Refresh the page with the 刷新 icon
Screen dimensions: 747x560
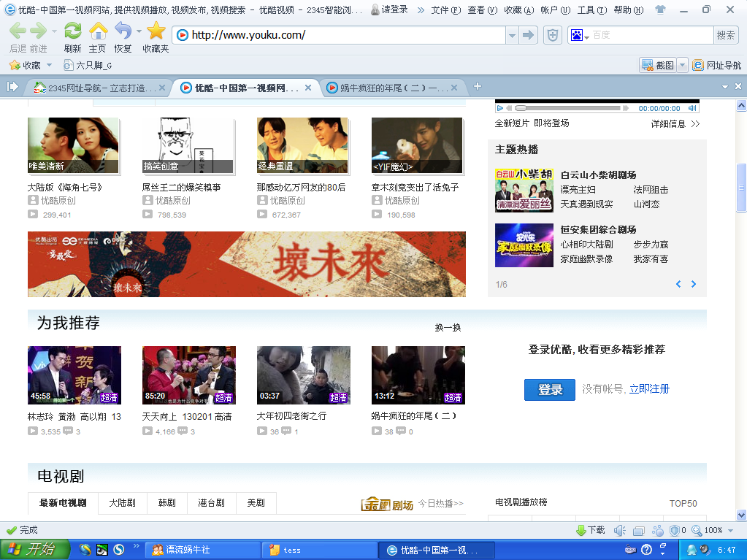[72, 31]
